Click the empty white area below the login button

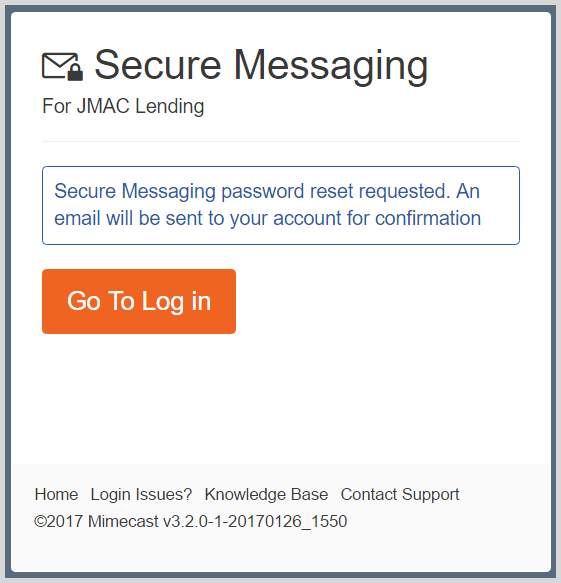[281, 398]
